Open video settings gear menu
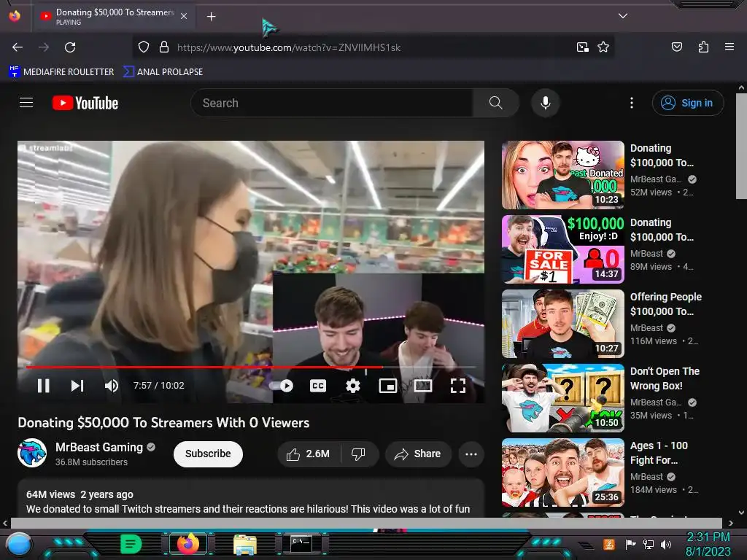 [x=352, y=386]
